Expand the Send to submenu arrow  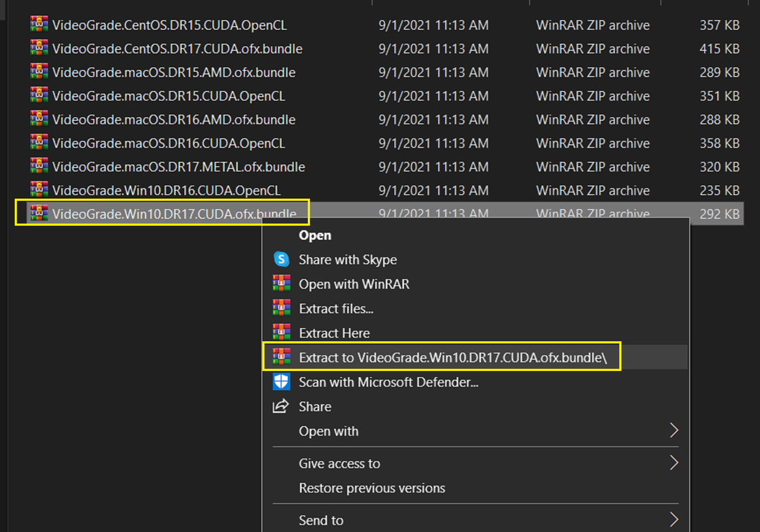click(674, 519)
